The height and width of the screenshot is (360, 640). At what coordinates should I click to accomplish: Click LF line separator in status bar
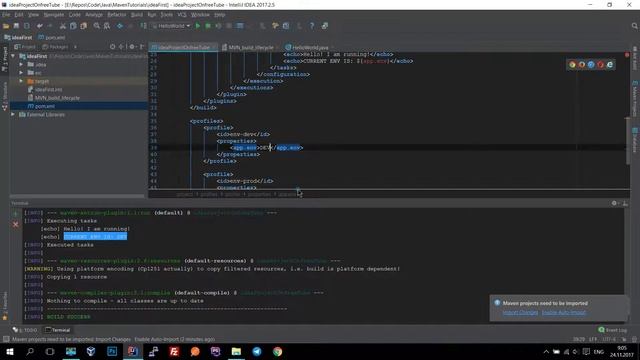pyautogui.click(x=593, y=339)
